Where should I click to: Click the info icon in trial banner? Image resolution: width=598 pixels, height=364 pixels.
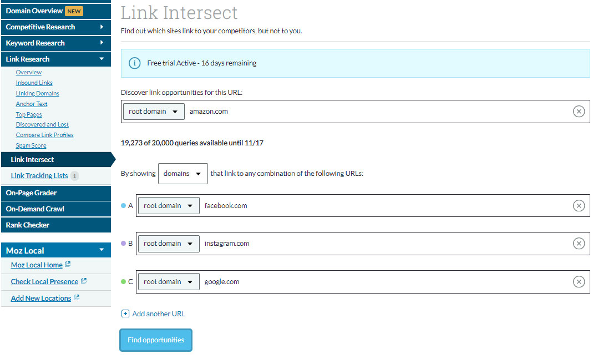pyautogui.click(x=135, y=63)
